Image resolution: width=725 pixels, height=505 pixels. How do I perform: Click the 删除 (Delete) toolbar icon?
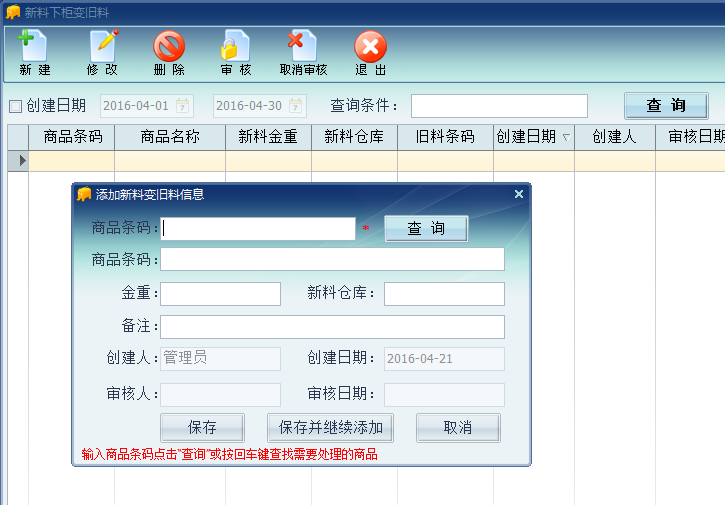pyautogui.click(x=169, y=46)
